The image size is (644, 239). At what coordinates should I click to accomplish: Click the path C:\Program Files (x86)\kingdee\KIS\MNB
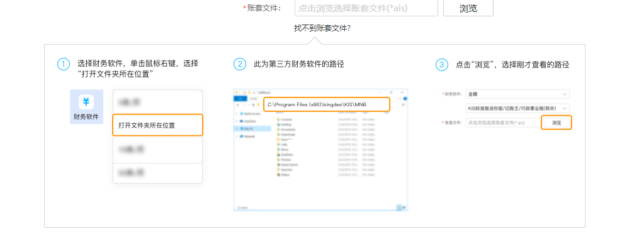point(326,104)
